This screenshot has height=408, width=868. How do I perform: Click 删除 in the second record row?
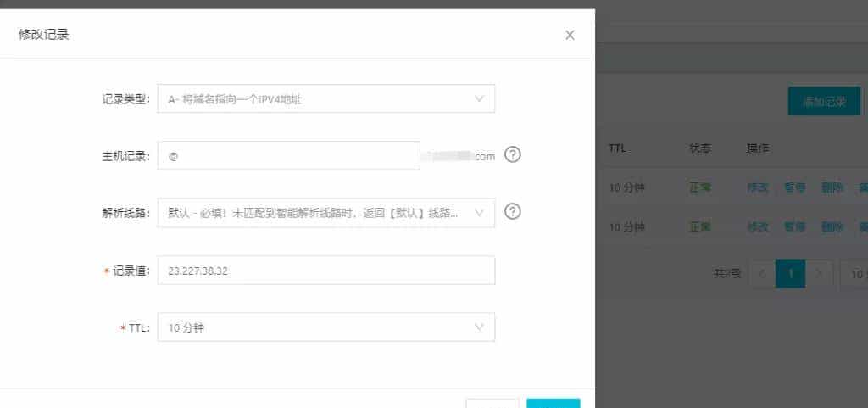(832, 227)
